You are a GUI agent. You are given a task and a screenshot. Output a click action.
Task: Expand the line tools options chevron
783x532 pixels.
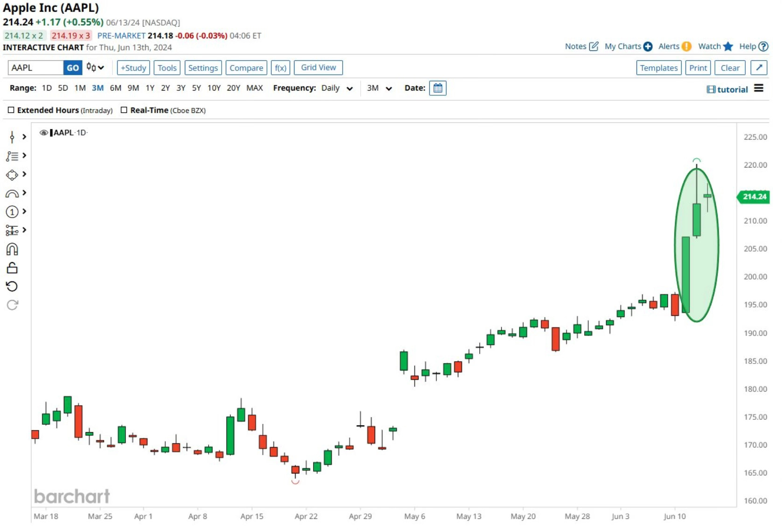[24, 155]
